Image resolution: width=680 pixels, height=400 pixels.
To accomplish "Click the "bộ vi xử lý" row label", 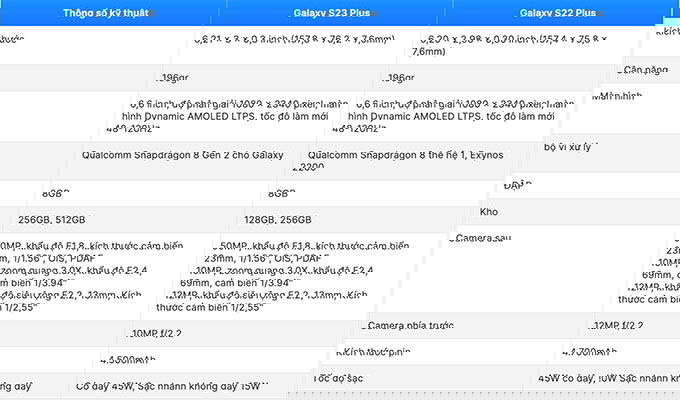I will click(568, 147).
